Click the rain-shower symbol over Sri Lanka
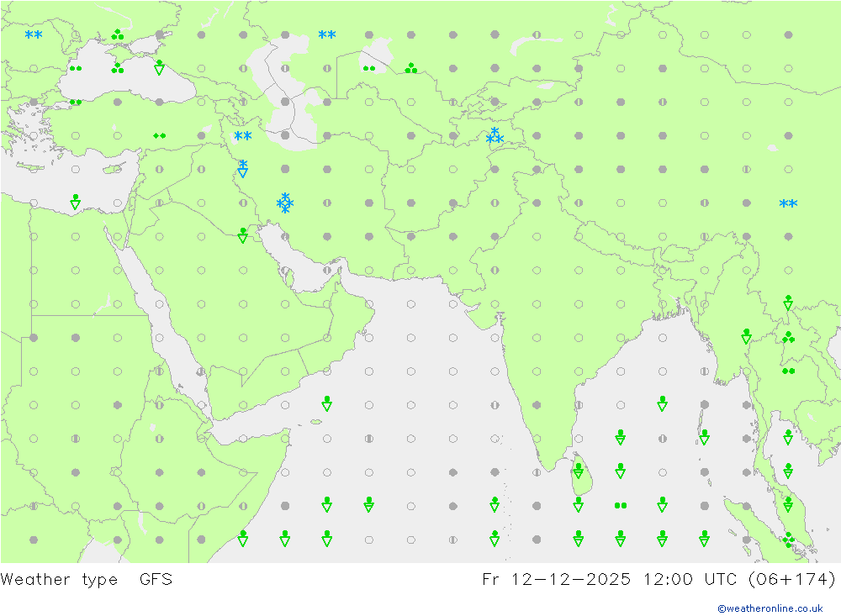Viewport: 841px width, 616px height. tap(579, 471)
